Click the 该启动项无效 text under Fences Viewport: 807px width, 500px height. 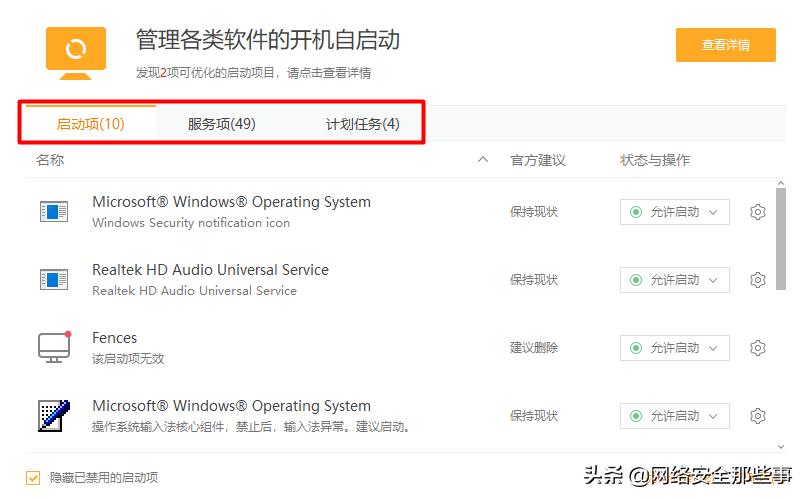click(128, 358)
